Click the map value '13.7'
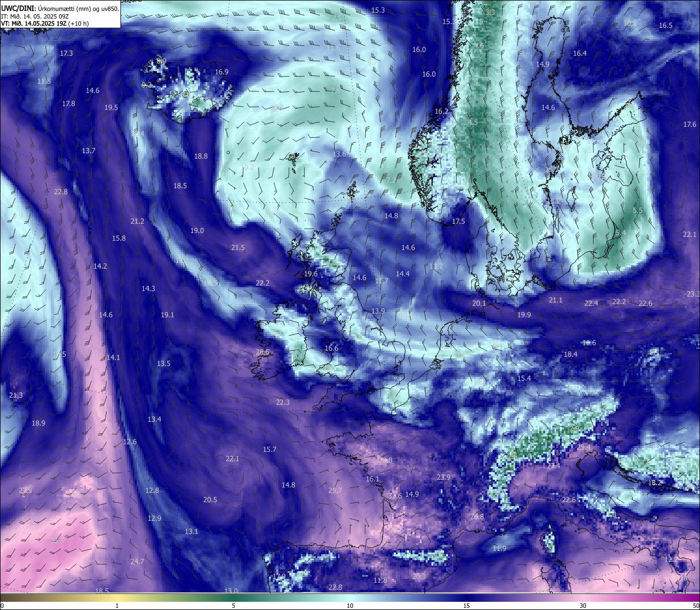Screen dimensions: 700x610 89,150
